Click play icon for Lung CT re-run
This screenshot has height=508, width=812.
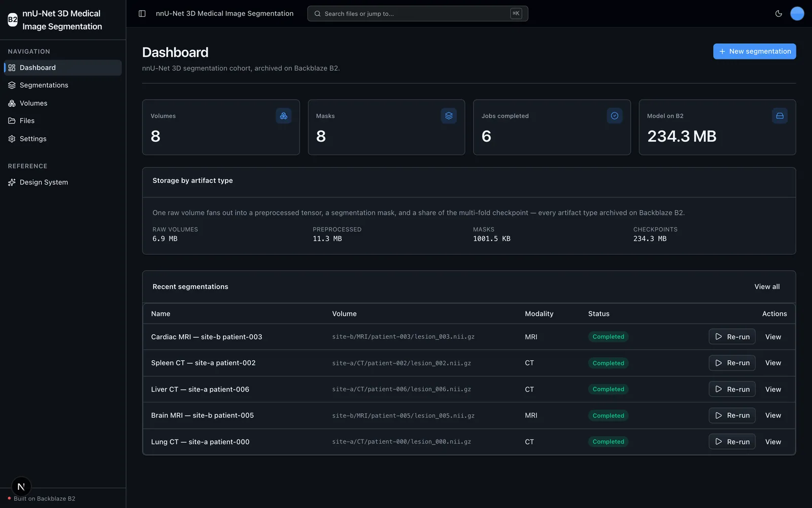click(x=719, y=442)
